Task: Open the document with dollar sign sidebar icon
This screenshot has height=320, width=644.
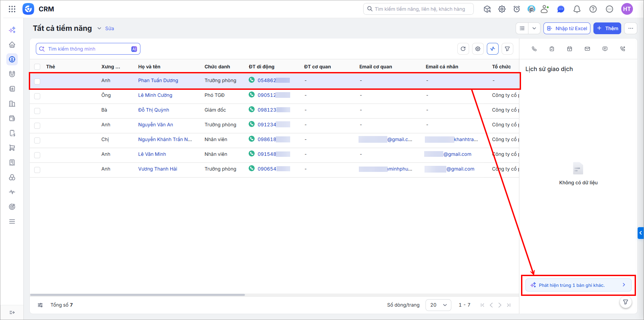Action: 12,133
